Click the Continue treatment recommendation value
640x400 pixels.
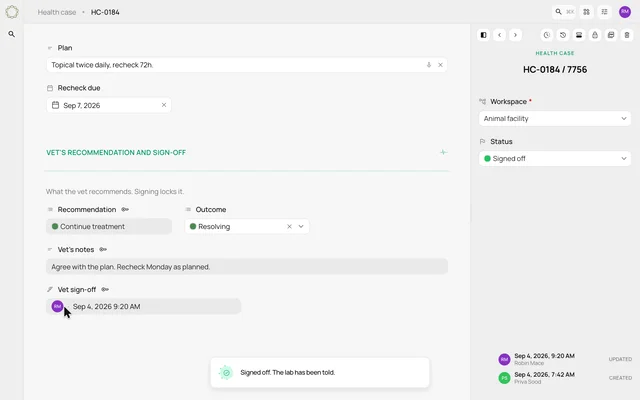(x=109, y=227)
